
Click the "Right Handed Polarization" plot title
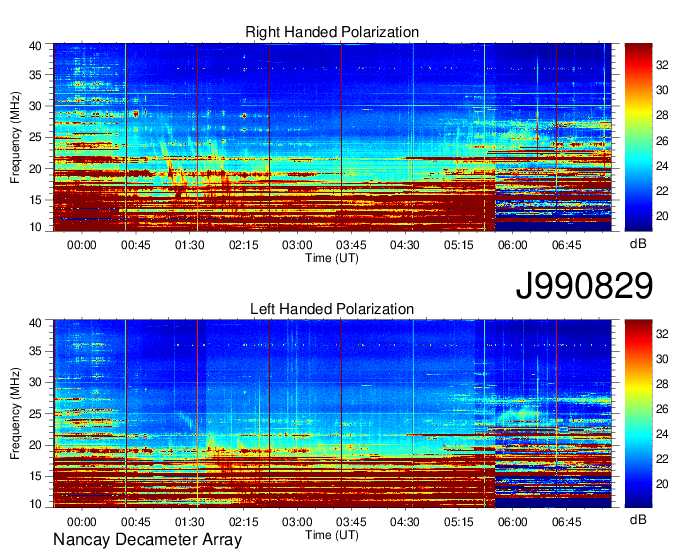pos(332,32)
